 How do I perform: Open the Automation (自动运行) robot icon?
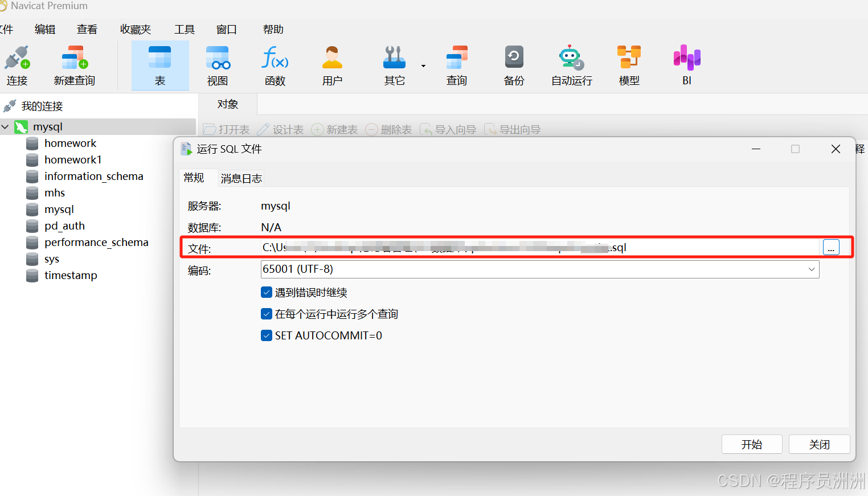[x=571, y=58]
